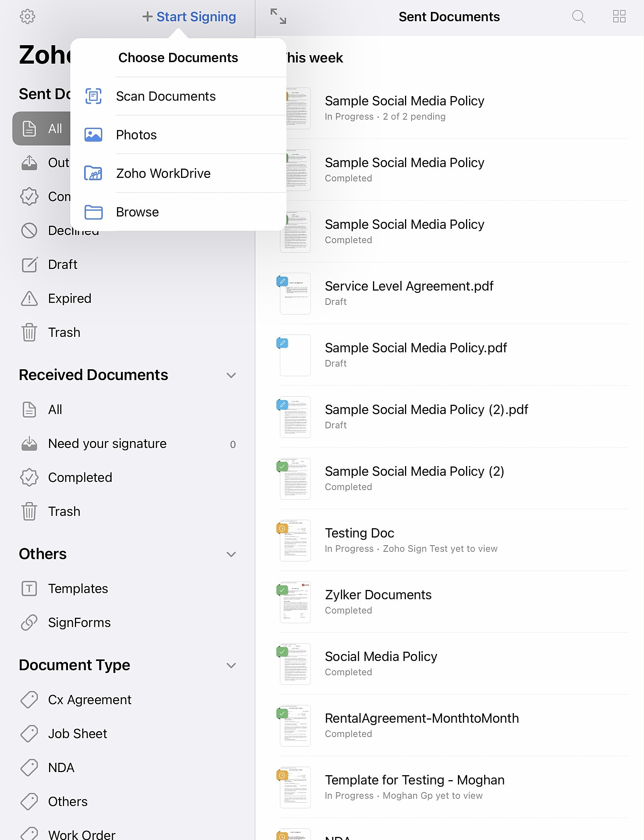Collapse the Received Documents section chevron

(x=231, y=375)
